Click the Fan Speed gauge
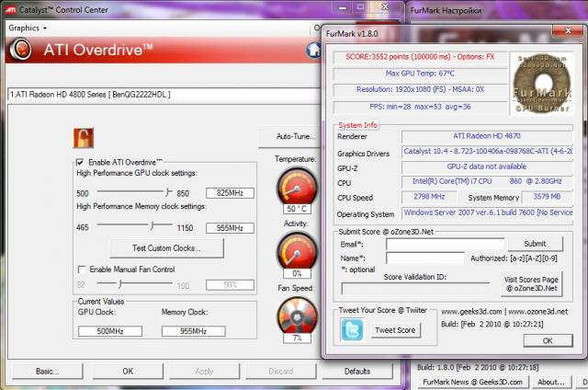This screenshot has height=390, width=588. tap(297, 315)
